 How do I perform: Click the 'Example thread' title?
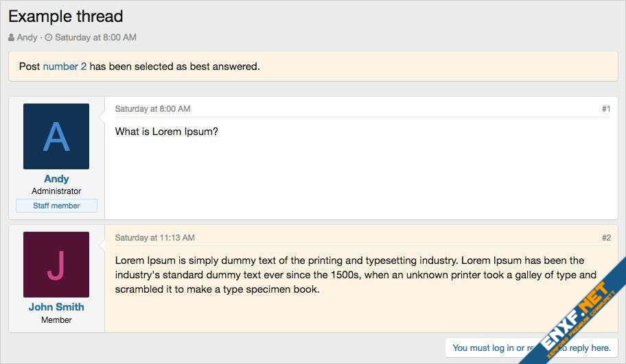pyautogui.click(x=66, y=16)
